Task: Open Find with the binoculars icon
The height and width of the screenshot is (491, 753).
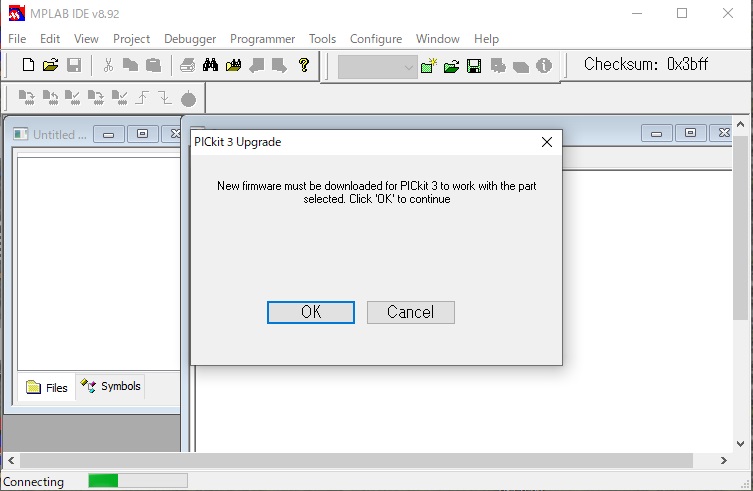Action: point(210,65)
